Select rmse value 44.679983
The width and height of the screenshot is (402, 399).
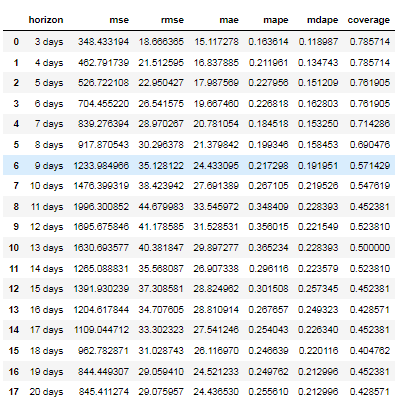tap(161, 207)
